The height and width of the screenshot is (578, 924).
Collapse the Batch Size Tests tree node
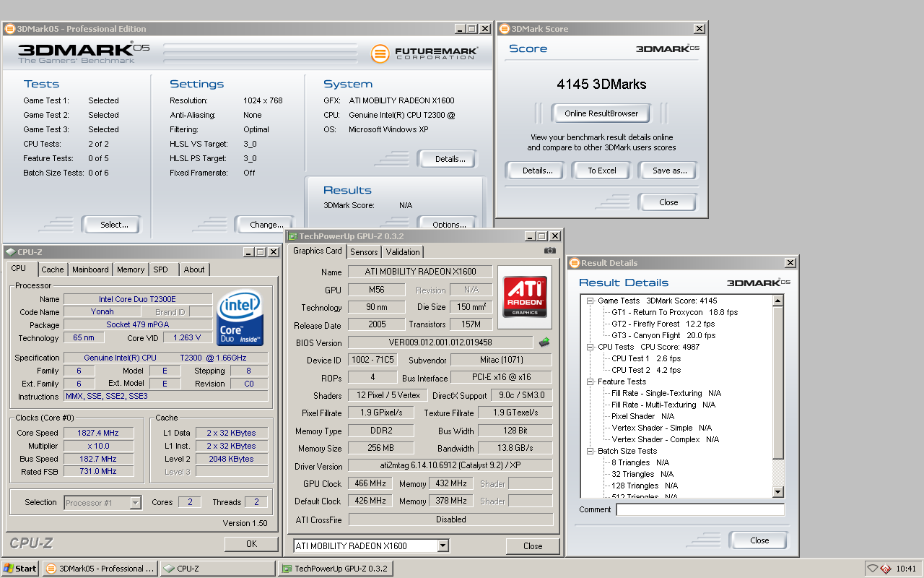pyautogui.click(x=590, y=451)
